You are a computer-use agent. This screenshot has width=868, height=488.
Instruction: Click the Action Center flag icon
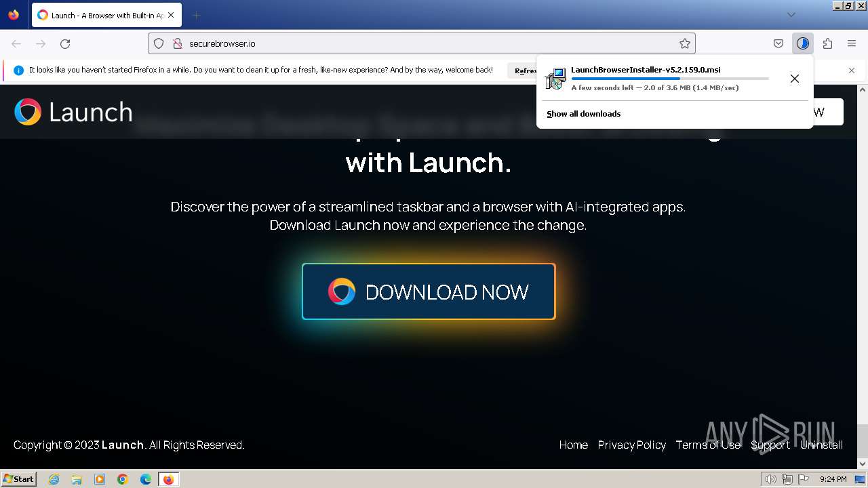[804, 479]
